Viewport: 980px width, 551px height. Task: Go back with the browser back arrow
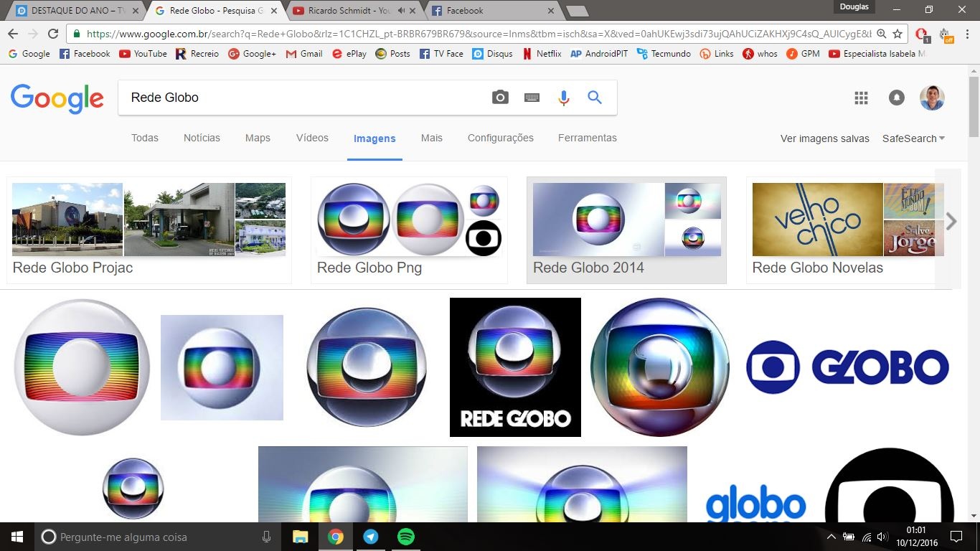coord(13,34)
